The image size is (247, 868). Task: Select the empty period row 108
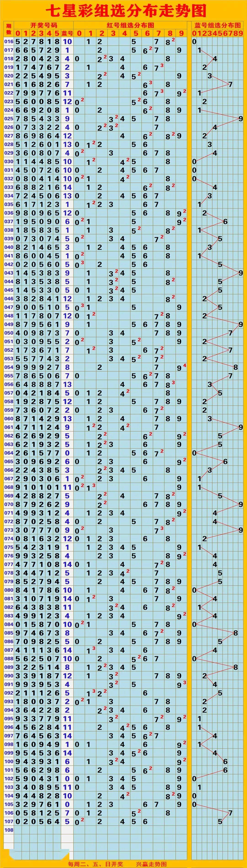[x=9, y=830]
